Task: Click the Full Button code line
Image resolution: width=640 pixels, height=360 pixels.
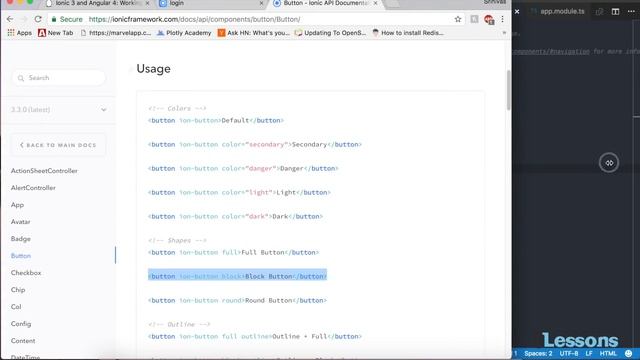Action: coord(233,253)
